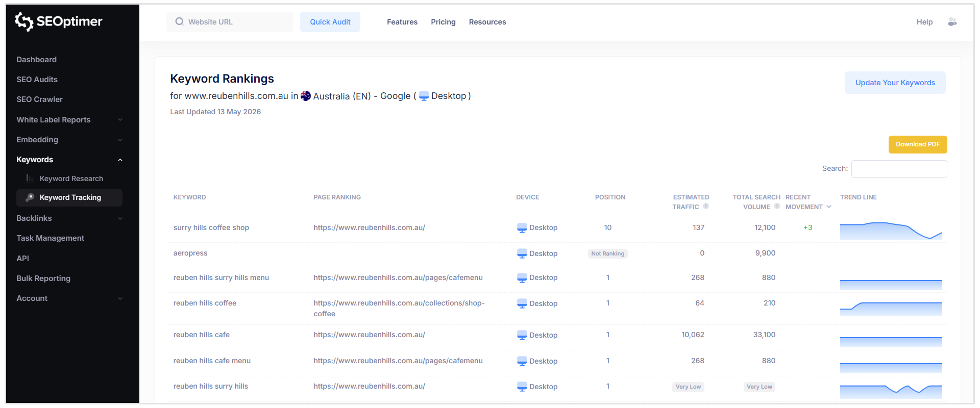Click desktop icon in reuben hills cafe row
Image resolution: width=980 pixels, height=408 pixels.
click(x=522, y=335)
